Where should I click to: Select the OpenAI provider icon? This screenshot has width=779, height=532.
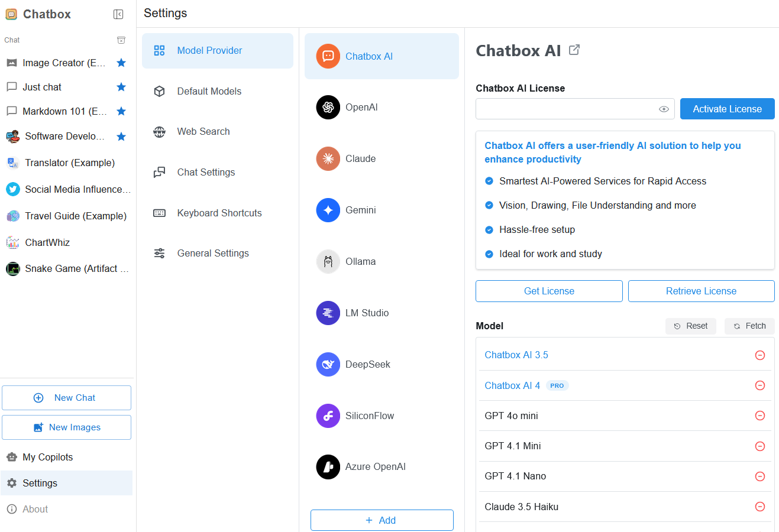click(x=328, y=107)
